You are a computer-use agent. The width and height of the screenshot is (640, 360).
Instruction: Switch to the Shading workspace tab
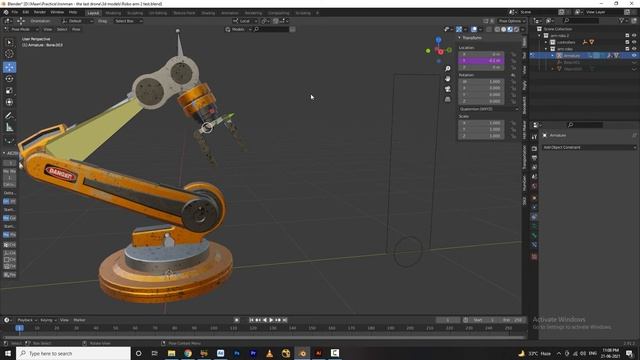tap(208, 13)
